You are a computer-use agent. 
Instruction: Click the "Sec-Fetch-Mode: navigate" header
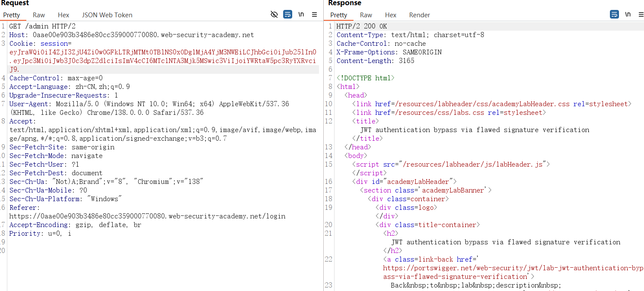click(56, 156)
